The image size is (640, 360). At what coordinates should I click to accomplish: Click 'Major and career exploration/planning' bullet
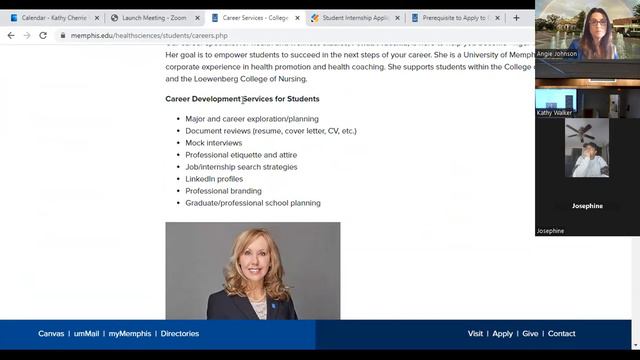[252, 119]
